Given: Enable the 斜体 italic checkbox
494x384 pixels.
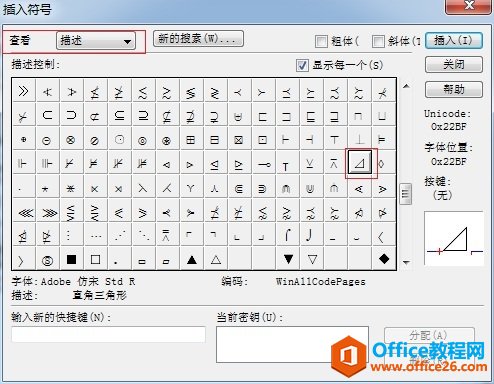Looking at the screenshot, I should [378, 41].
